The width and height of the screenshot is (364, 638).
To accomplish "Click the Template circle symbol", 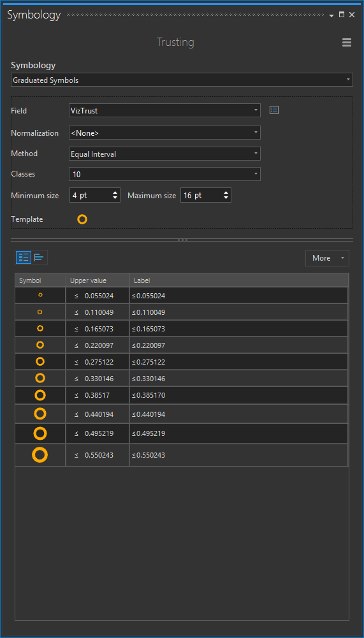I will coord(82,220).
